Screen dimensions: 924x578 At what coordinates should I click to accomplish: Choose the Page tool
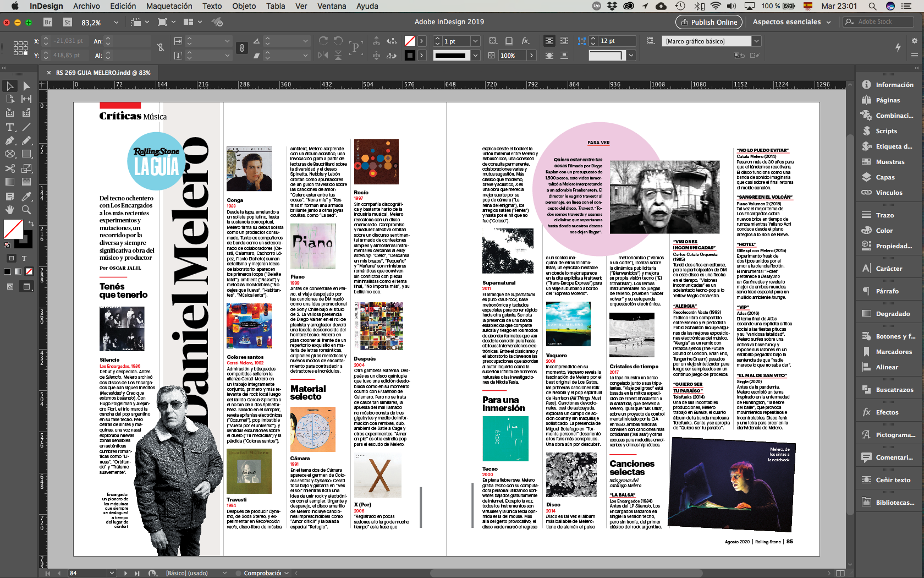point(10,99)
